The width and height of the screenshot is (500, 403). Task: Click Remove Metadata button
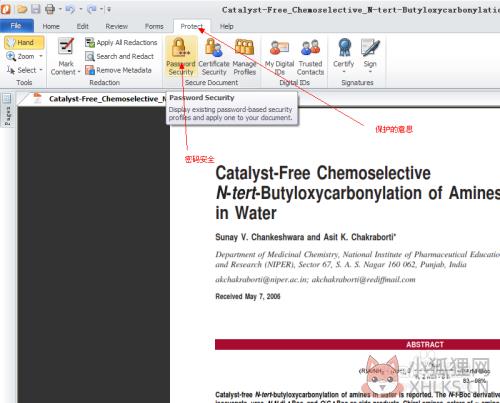tap(119, 70)
